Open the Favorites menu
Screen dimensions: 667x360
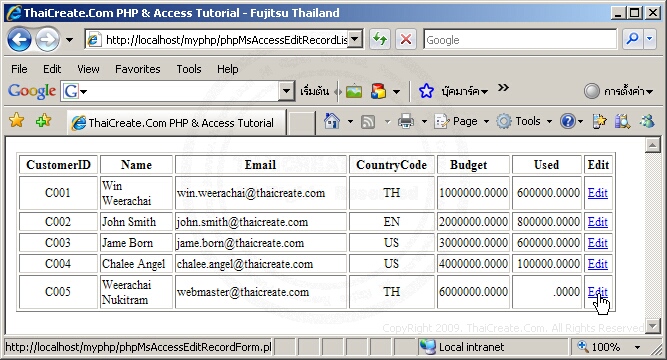click(x=137, y=69)
